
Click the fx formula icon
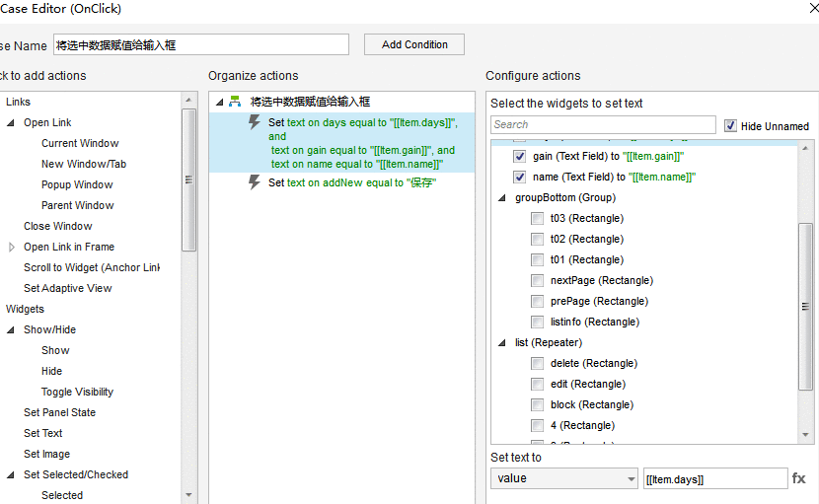click(x=798, y=478)
